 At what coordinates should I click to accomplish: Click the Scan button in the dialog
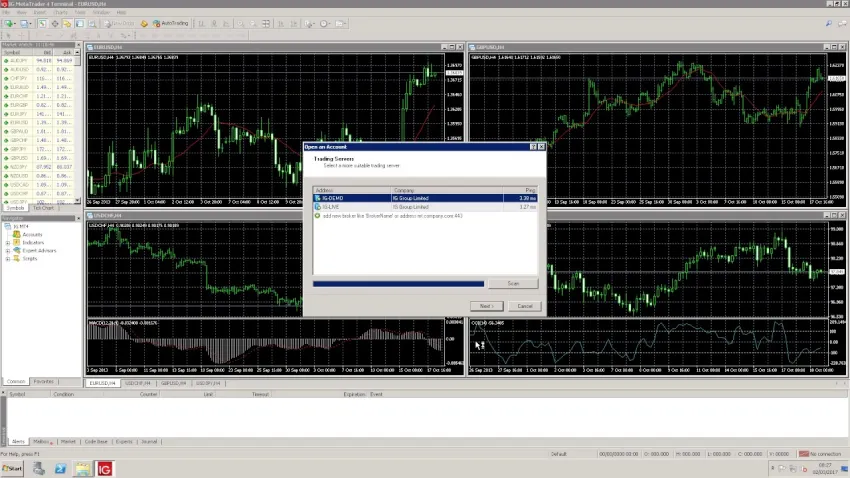[513, 283]
